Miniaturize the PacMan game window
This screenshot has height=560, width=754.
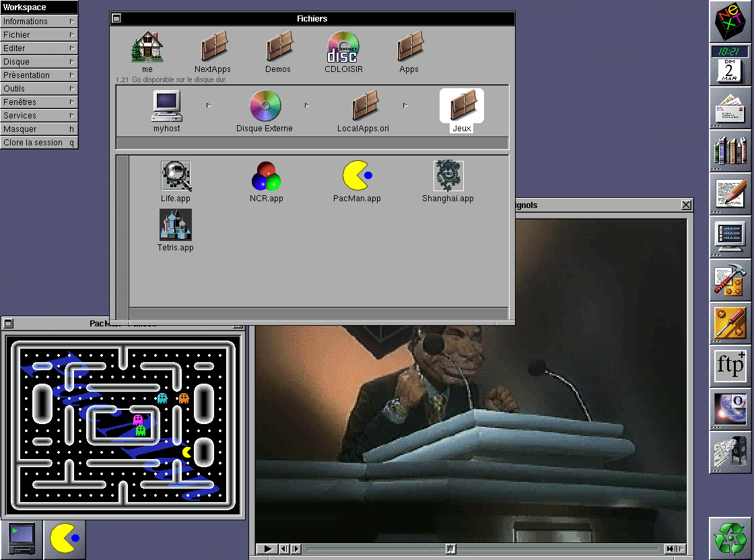(8, 324)
